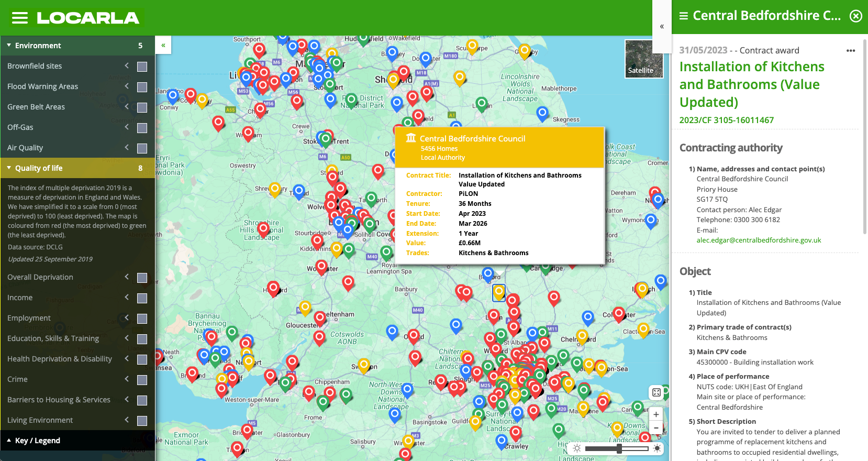Collapse the Environment section
The height and width of the screenshot is (461, 868).
(x=77, y=46)
